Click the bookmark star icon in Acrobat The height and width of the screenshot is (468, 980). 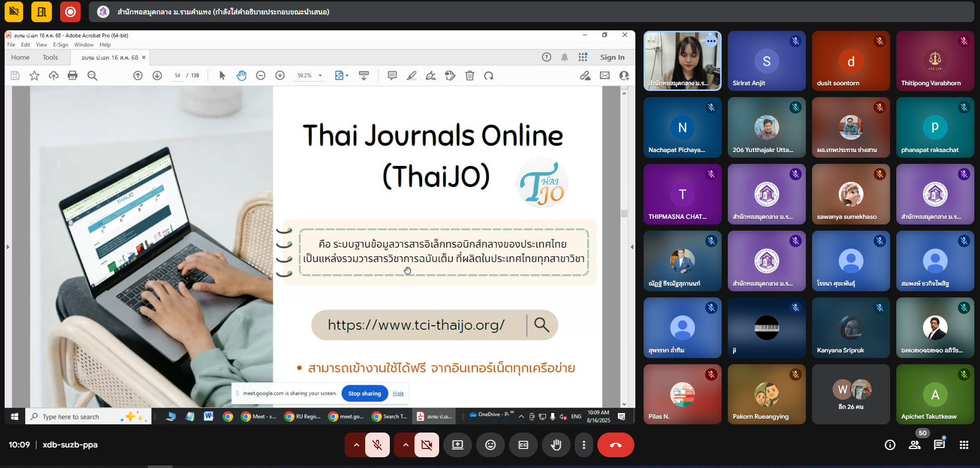pos(34,76)
